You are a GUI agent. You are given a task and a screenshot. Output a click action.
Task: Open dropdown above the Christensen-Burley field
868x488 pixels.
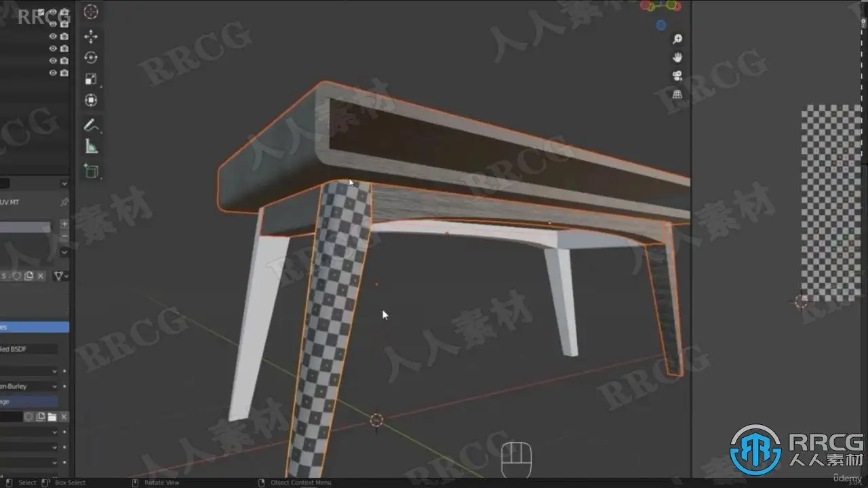coord(29,371)
